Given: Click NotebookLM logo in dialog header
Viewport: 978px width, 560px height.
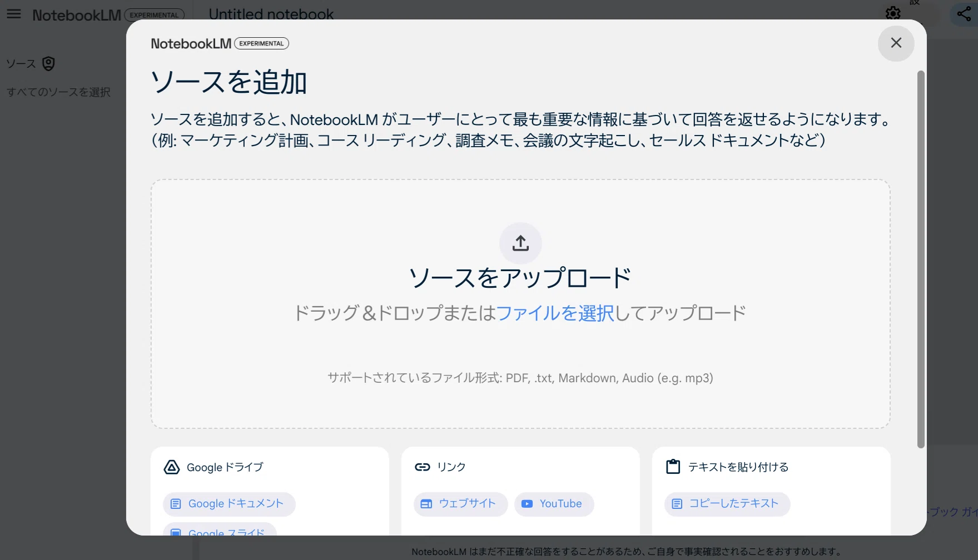Looking at the screenshot, I should click(x=191, y=43).
